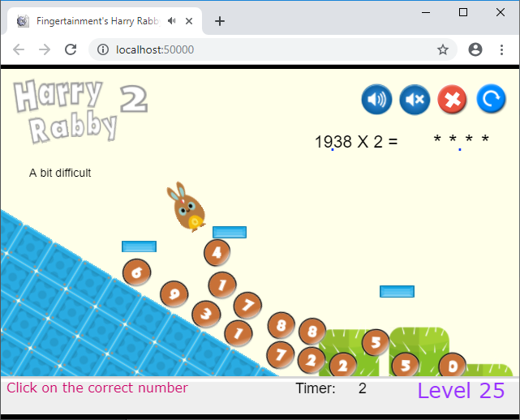Click the number 0 ball
This screenshot has width=520, height=420.
tap(452, 365)
